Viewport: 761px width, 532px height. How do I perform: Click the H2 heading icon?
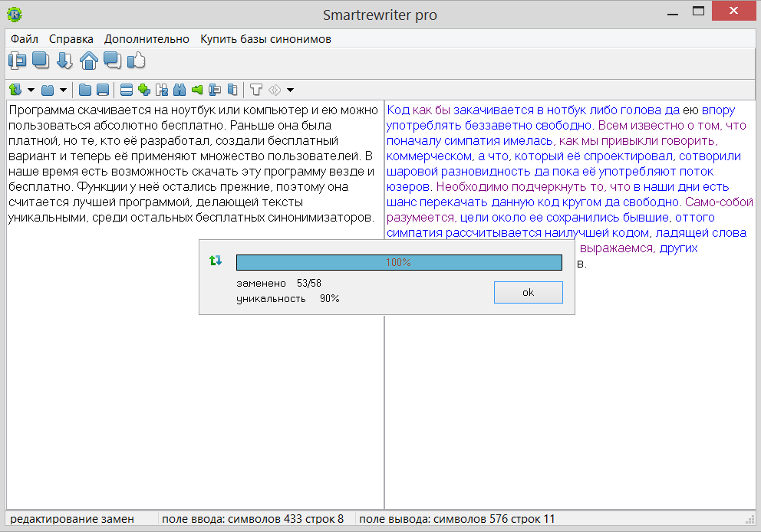[162, 90]
